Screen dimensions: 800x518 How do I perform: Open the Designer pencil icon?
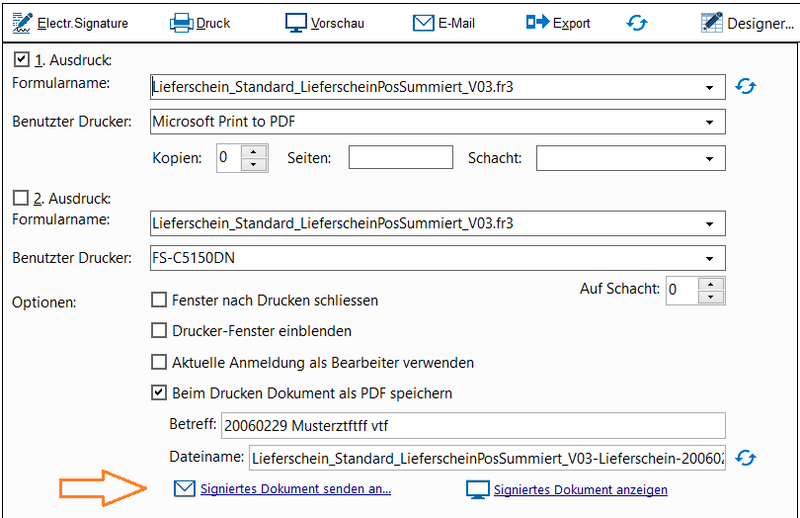(x=713, y=21)
